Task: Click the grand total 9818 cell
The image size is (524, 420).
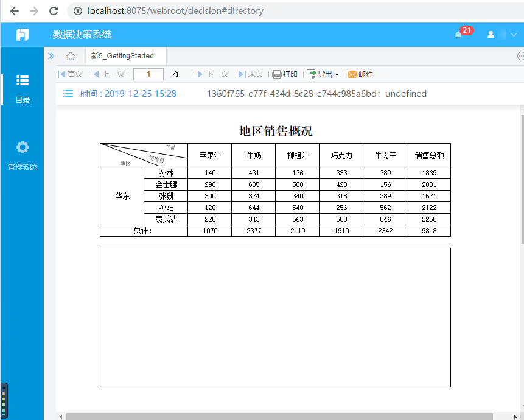Action: click(429, 231)
